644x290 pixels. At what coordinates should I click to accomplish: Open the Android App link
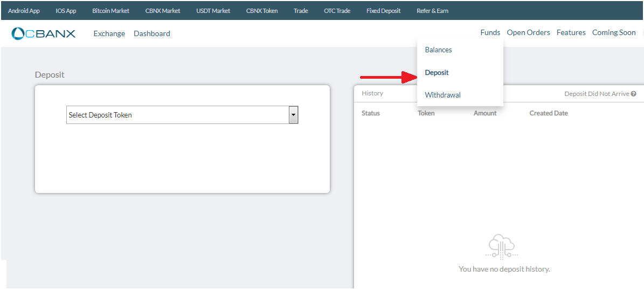click(x=24, y=11)
